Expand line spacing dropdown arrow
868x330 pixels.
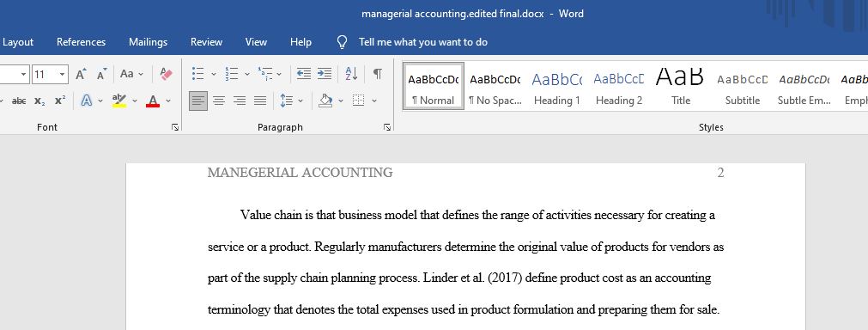point(300,101)
